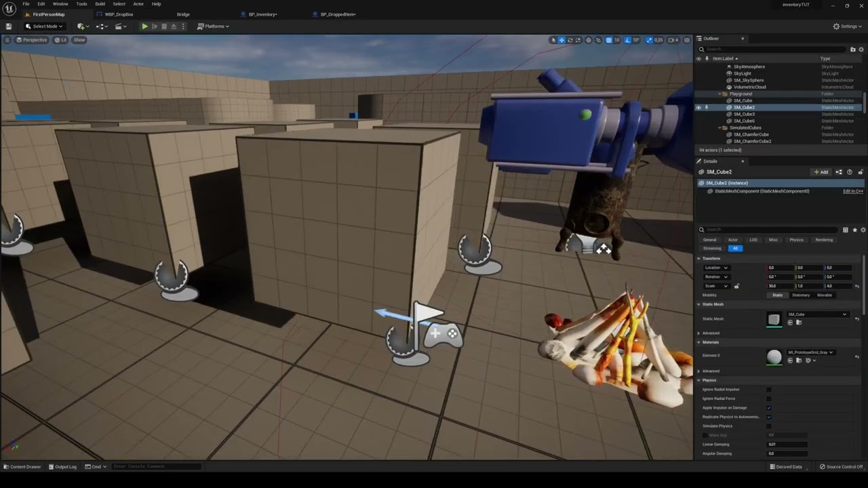Set Mobility to Stationary
Screen dimensions: 868x488
(x=801, y=295)
